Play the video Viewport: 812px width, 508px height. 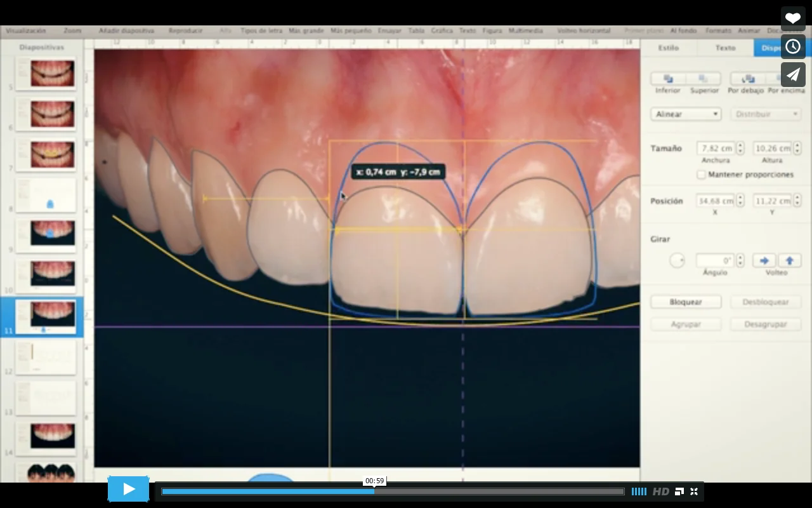coord(128,489)
